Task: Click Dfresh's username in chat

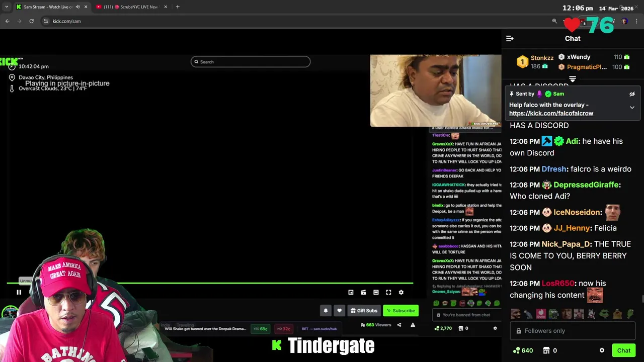Action: (x=554, y=169)
